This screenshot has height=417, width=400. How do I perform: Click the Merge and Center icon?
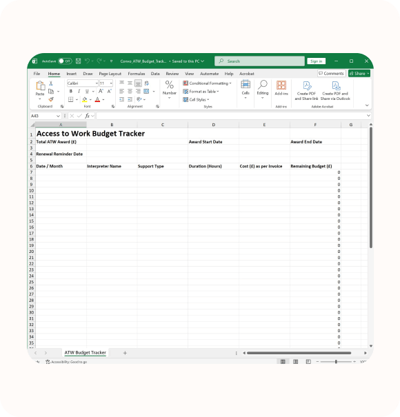point(146,91)
